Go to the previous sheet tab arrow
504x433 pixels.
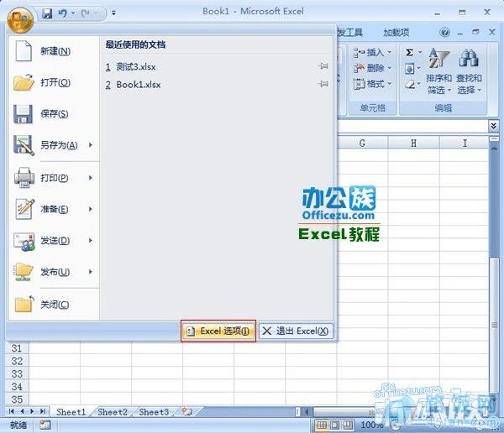tap(22, 411)
